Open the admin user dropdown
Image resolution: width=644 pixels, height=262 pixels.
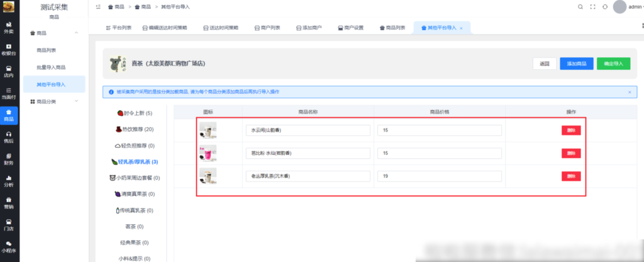coord(630,7)
